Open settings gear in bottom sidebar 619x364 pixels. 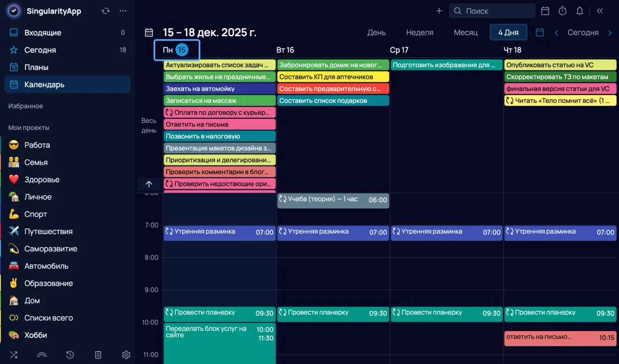point(126,355)
